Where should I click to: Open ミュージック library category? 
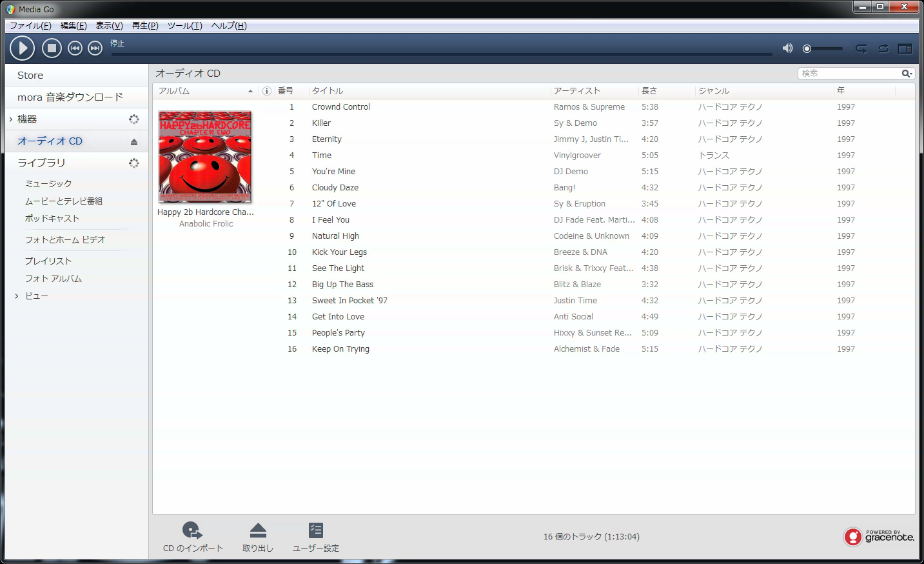point(48,184)
